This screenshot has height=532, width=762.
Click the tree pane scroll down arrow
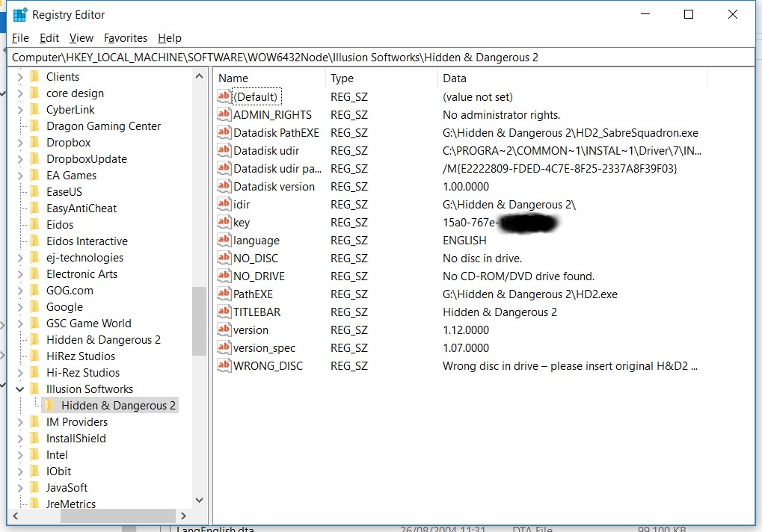199,500
